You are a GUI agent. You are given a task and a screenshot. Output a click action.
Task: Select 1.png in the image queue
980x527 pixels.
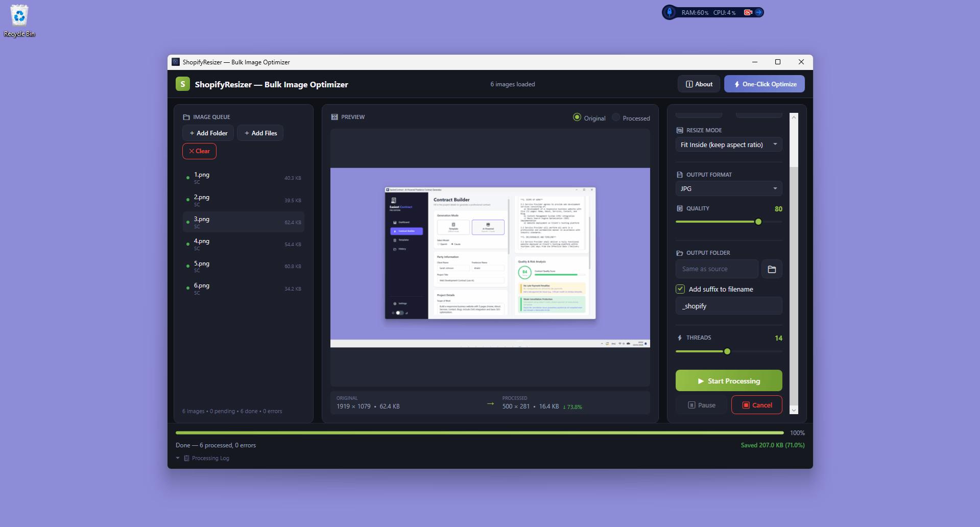243,178
